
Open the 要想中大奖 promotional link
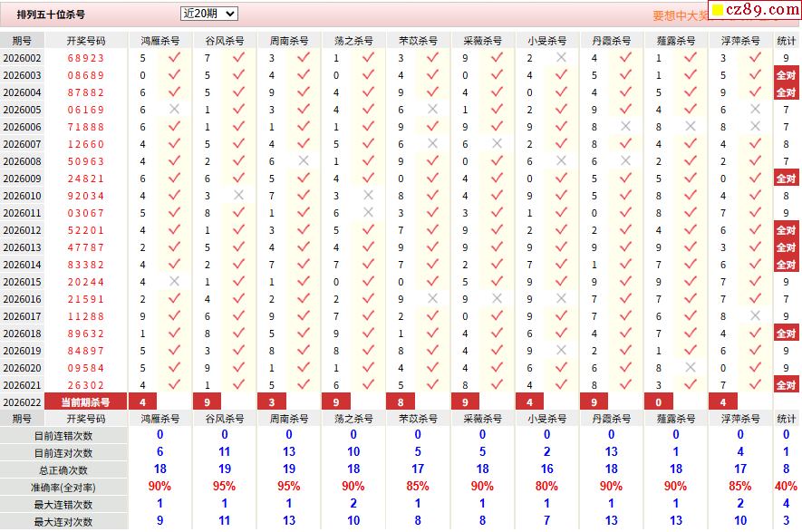pos(681,15)
